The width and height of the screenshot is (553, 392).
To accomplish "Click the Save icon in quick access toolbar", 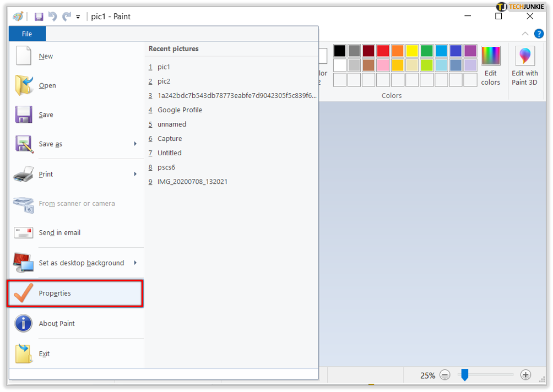I will 39,17.
